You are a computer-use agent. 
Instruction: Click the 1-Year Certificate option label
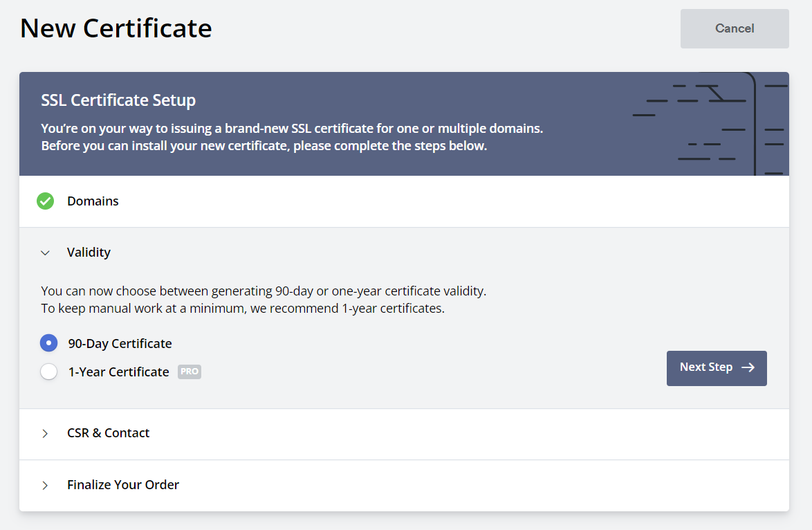(x=118, y=372)
